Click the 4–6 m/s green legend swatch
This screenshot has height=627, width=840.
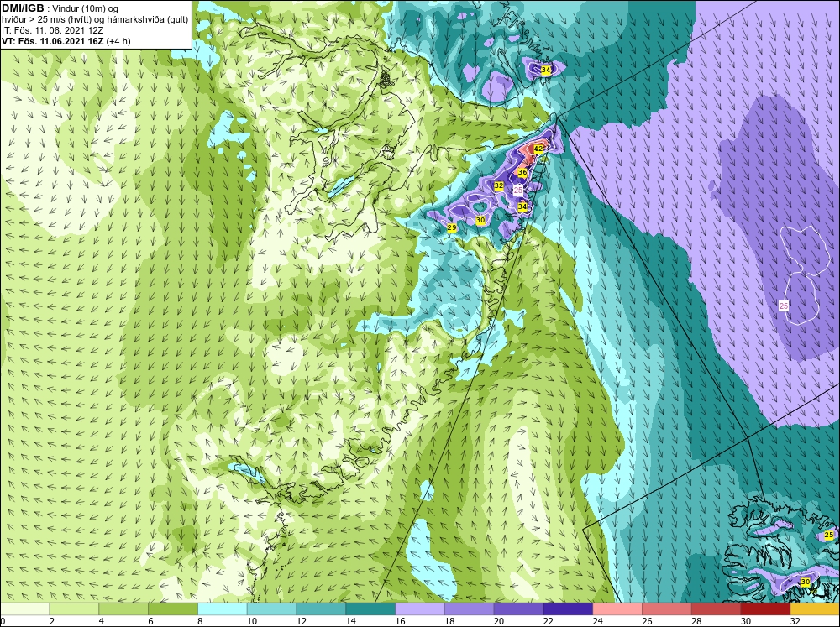click(123, 609)
